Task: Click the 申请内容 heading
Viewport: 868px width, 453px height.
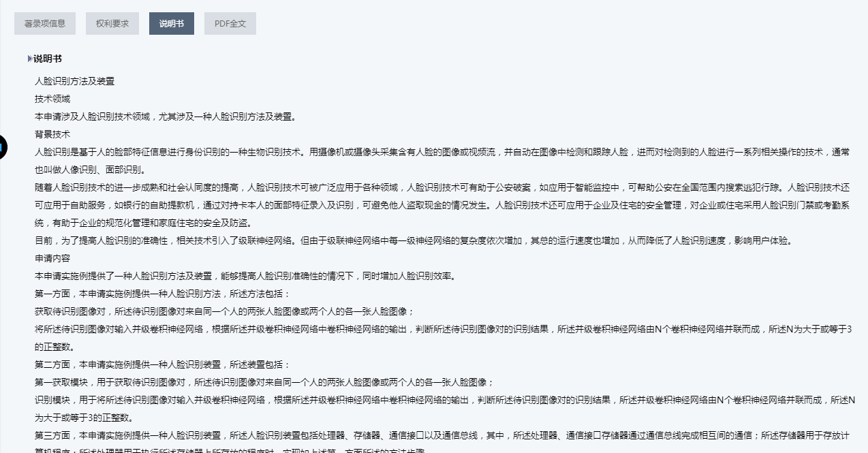Action: click(x=52, y=258)
